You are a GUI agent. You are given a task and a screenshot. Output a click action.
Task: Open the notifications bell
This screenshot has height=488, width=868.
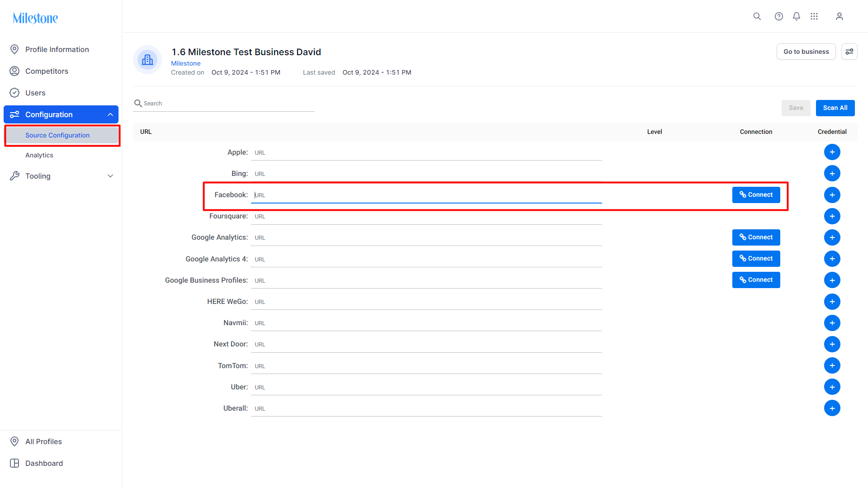click(796, 16)
